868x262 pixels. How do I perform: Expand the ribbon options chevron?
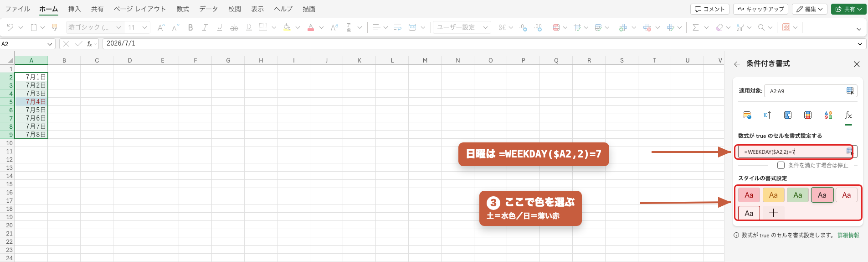click(x=859, y=29)
